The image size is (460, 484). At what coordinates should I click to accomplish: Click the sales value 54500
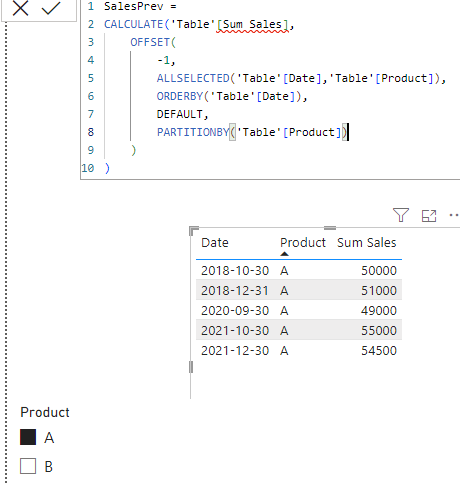pos(379,350)
